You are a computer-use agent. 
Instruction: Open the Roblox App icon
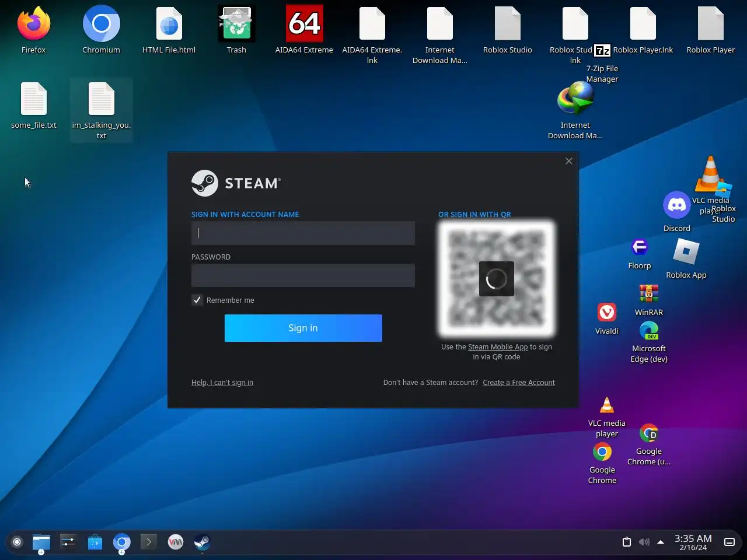pyautogui.click(x=686, y=251)
